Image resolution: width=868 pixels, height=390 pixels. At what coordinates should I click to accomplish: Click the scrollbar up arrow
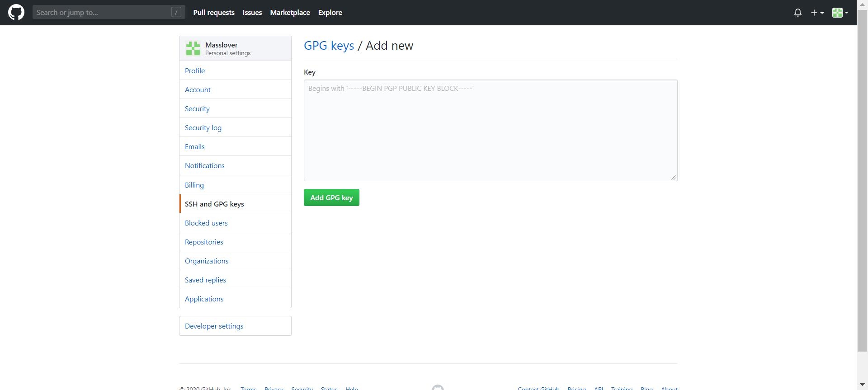coord(862,4)
